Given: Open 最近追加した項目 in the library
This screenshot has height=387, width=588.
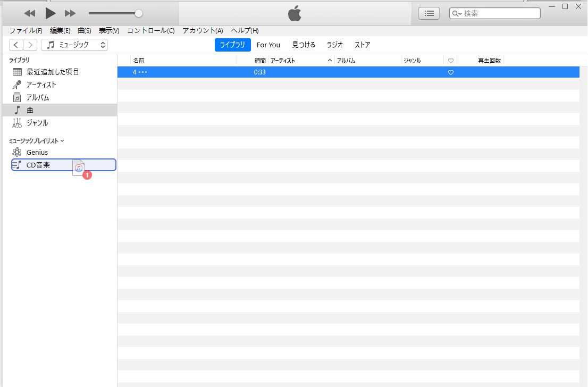Looking at the screenshot, I should pos(18,72).
